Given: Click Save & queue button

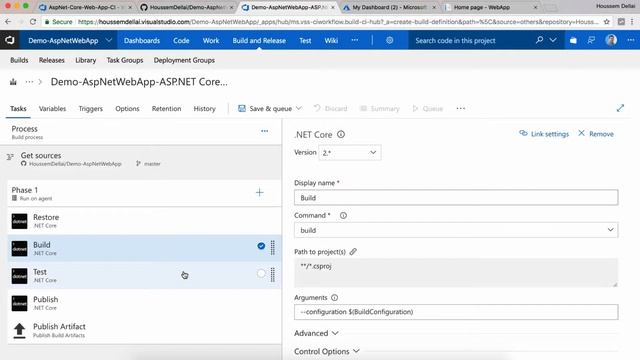Looking at the screenshot, I should tap(265, 109).
